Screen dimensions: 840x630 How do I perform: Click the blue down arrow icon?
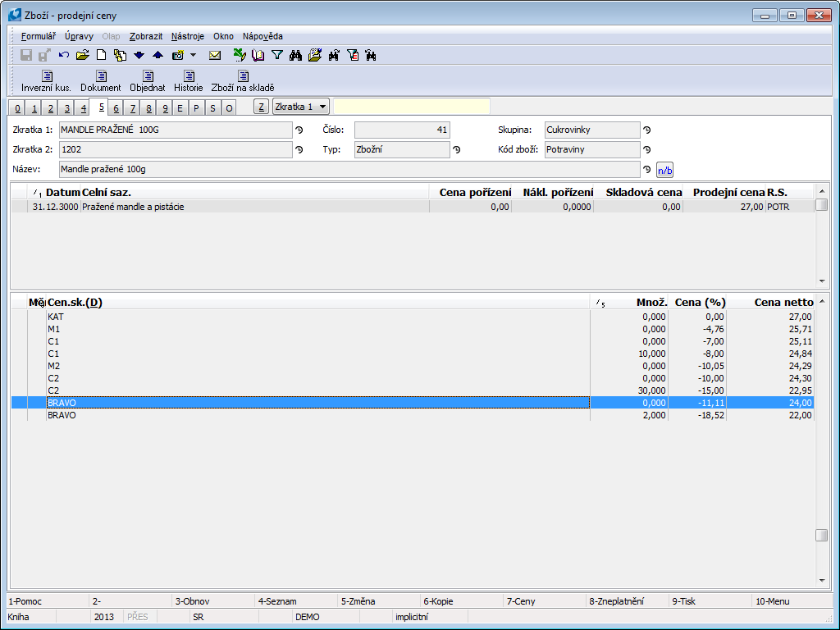click(139, 56)
